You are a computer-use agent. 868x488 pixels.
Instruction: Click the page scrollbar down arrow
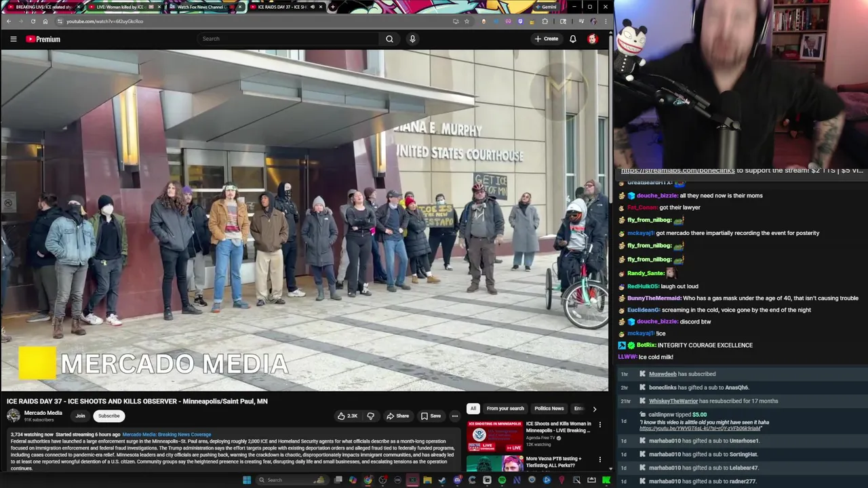point(610,468)
